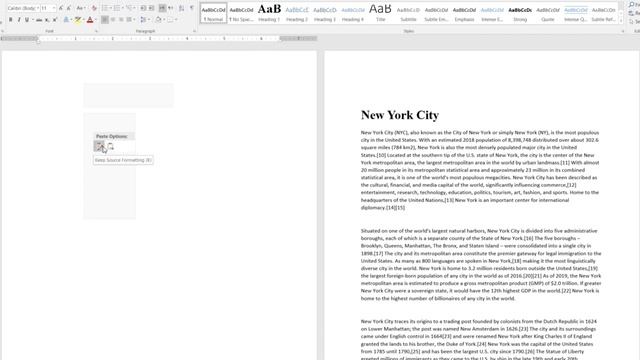Toggle Strikethrough formatting

[x=39, y=20]
